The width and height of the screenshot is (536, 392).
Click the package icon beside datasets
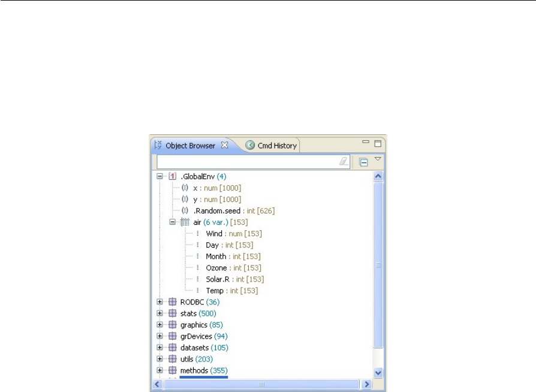(x=173, y=347)
